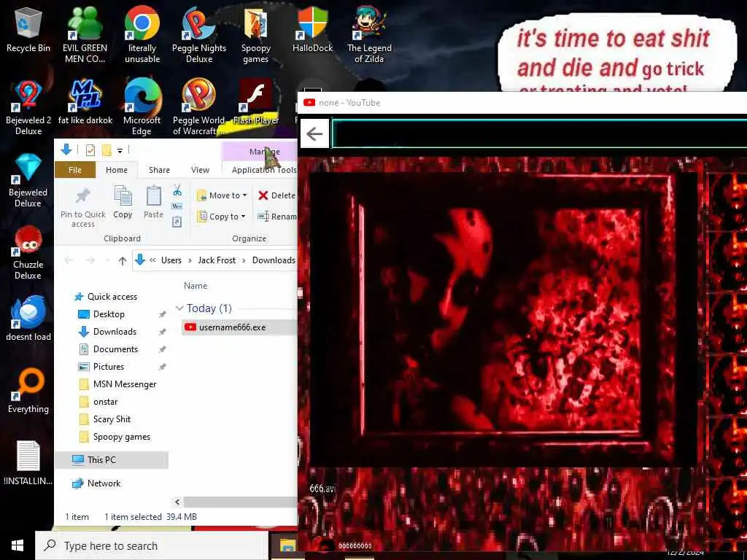Launch Chuzzle Deluxe shortcut
Image resolution: width=747 pixels, height=560 pixels.
28,252
